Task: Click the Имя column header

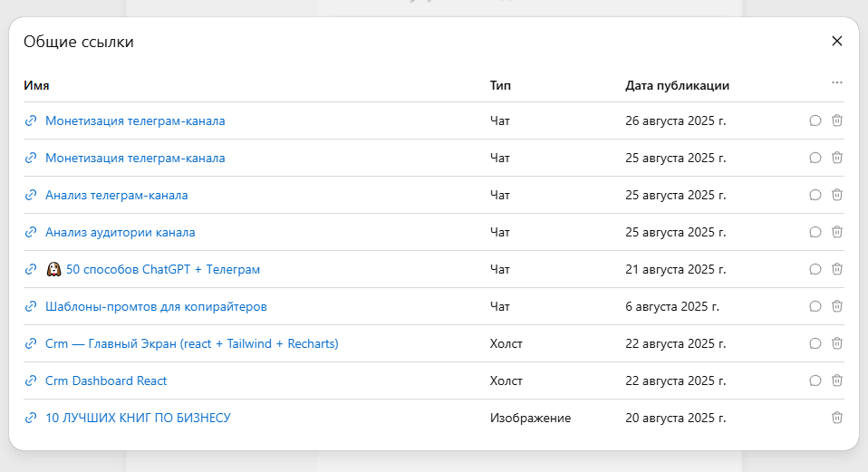Action: (36, 85)
